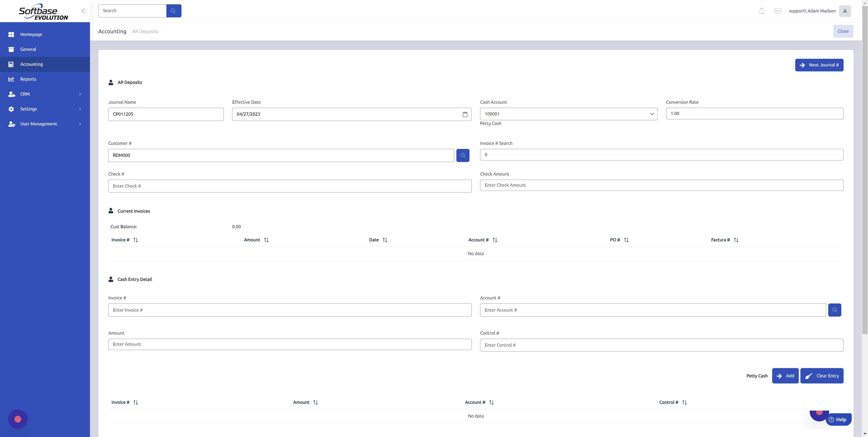Click the support\ Adam Madsen user name
Viewport: 868px width, 437px height.
pos(812,11)
